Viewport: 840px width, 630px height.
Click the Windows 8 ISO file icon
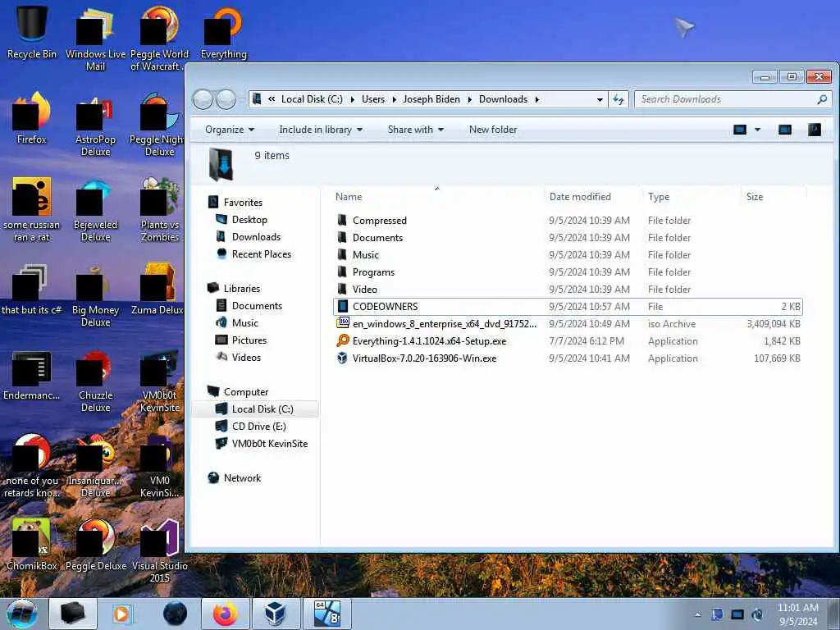[x=343, y=323]
